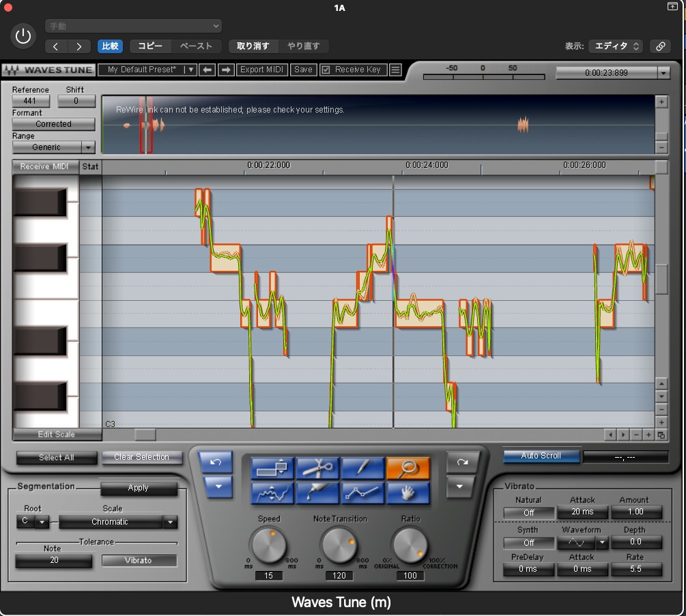Zoom in overview with plus button
Viewport: 686px width, 616px height.
(x=661, y=102)
